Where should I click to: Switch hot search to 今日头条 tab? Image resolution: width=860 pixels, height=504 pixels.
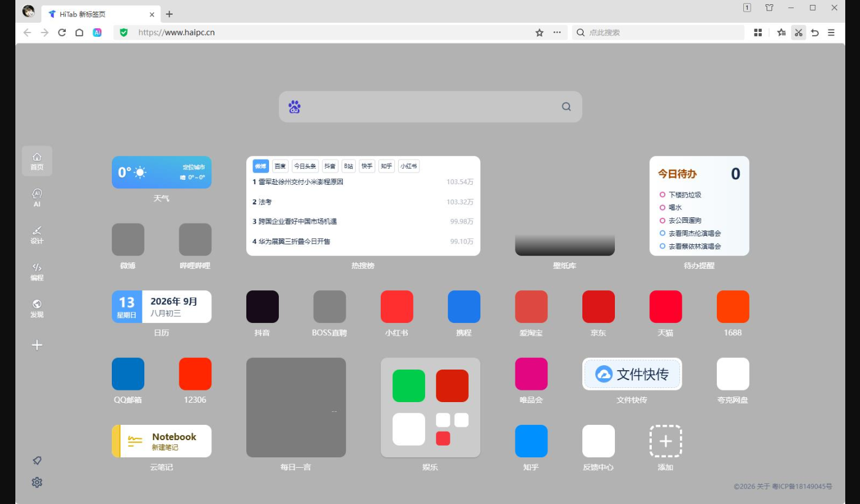point(305,166)
